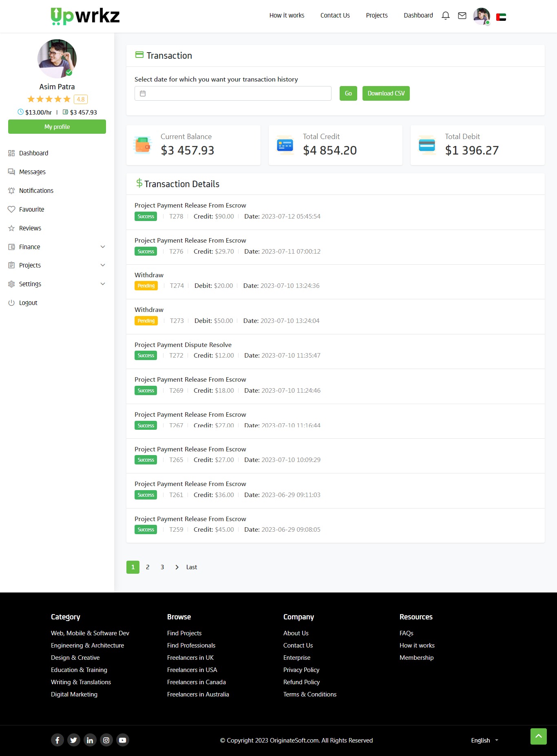Click the UAE flag language icon

click(x=501, y=17)
